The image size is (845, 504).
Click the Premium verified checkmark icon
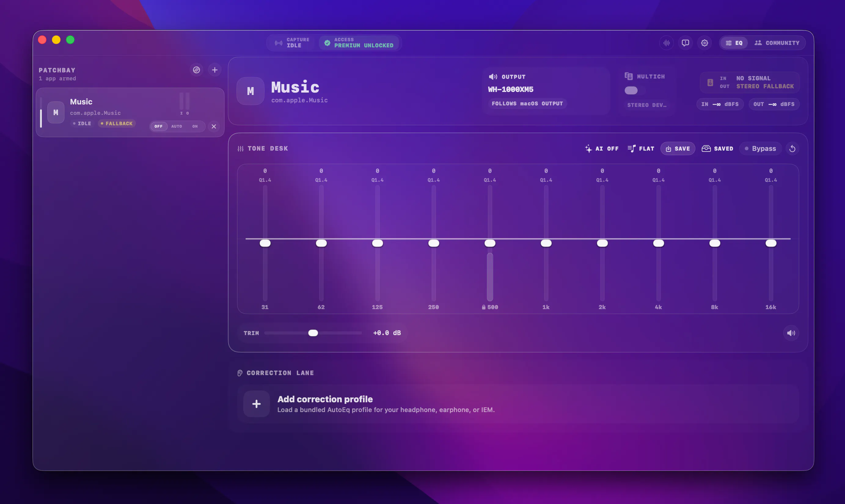pos(327,43)
